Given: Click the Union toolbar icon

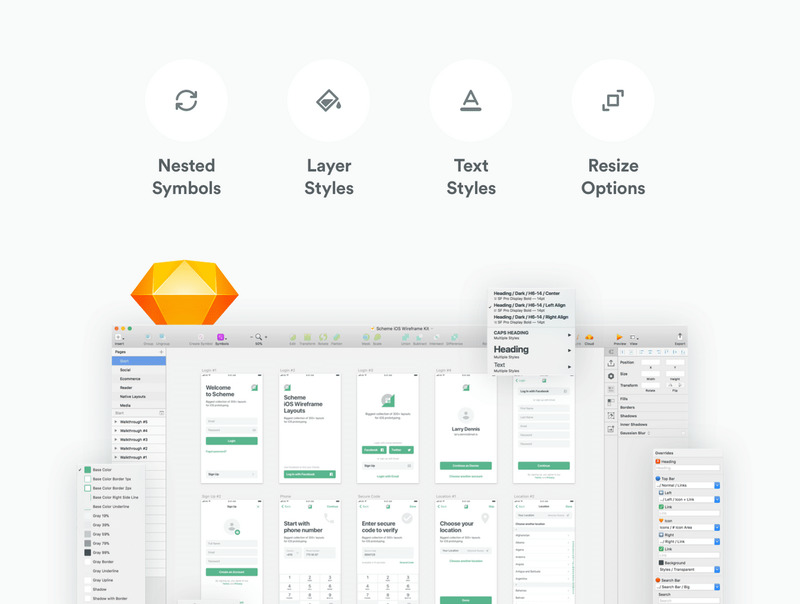Looking at the screenshot, I should coord(406,337).
